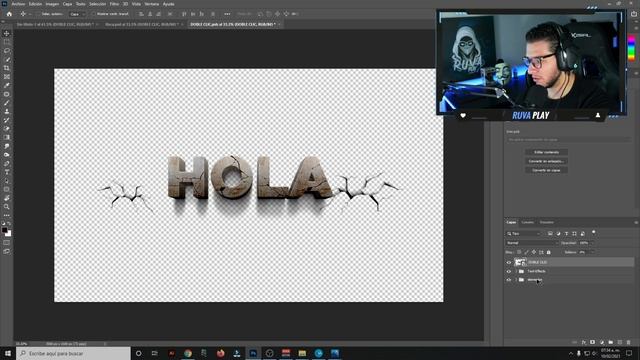This screenshot has width=640, height=360.
Task: Create a new group folder icon
Action: pyautogui.click(x=611, y=342)
